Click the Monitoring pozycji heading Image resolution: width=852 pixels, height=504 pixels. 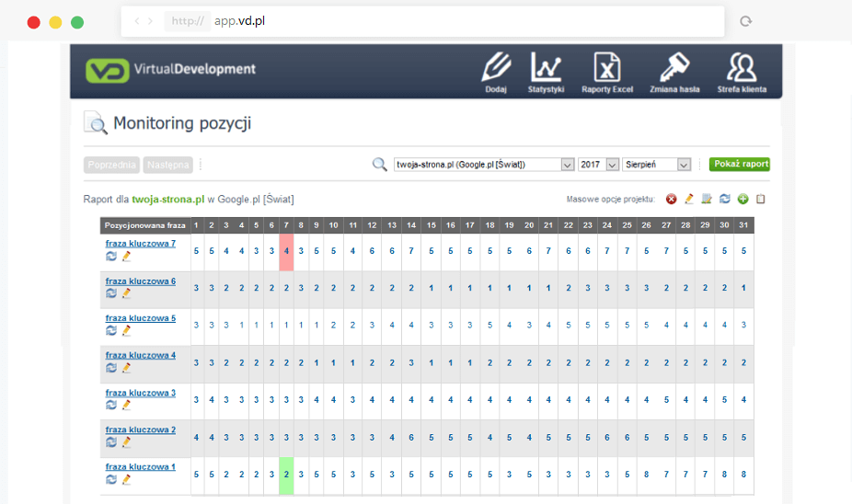[182, 123]
